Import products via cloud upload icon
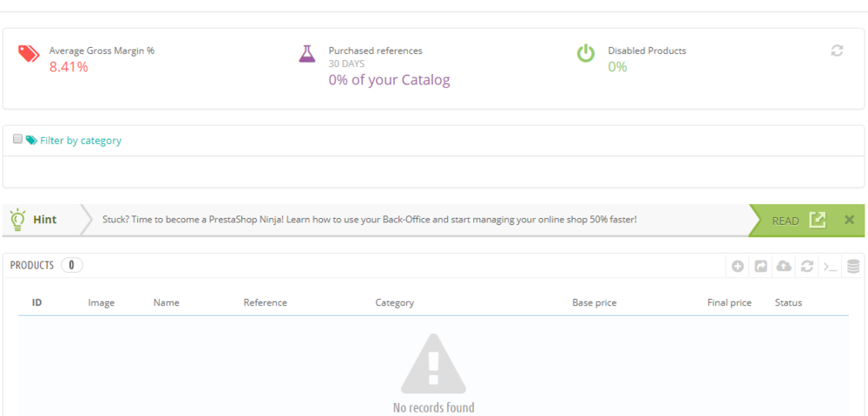This screenshot has height=416, width=868. pyautogui.click(x=784, y=267)
